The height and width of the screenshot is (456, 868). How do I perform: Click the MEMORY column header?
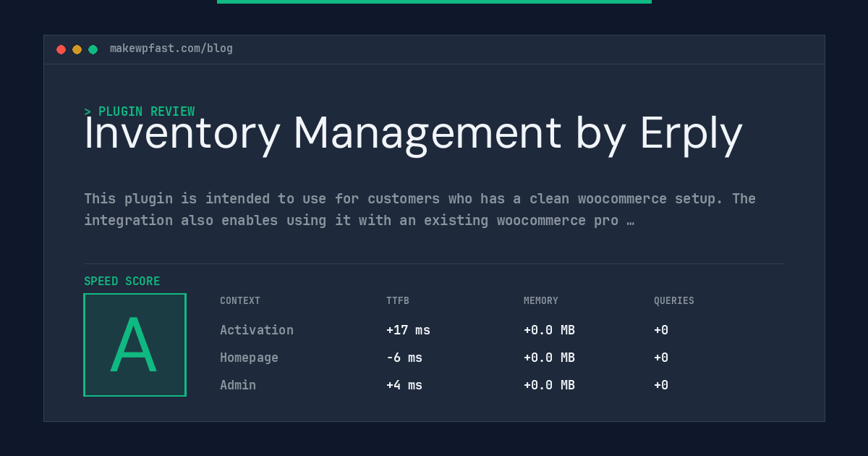tap(541, 301)
